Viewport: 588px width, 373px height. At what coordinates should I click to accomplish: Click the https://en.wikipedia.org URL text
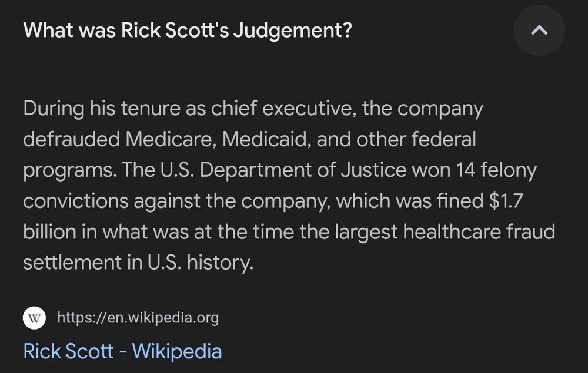[x=138, y=318]
